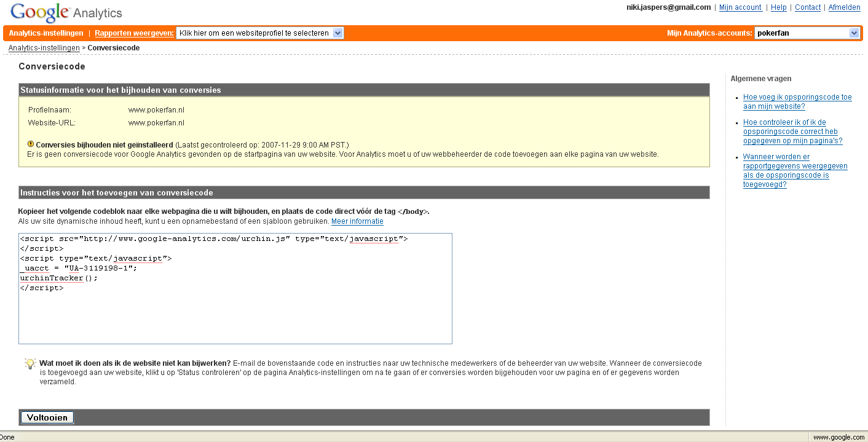Click the Google Analytics logo

[66, 12]
